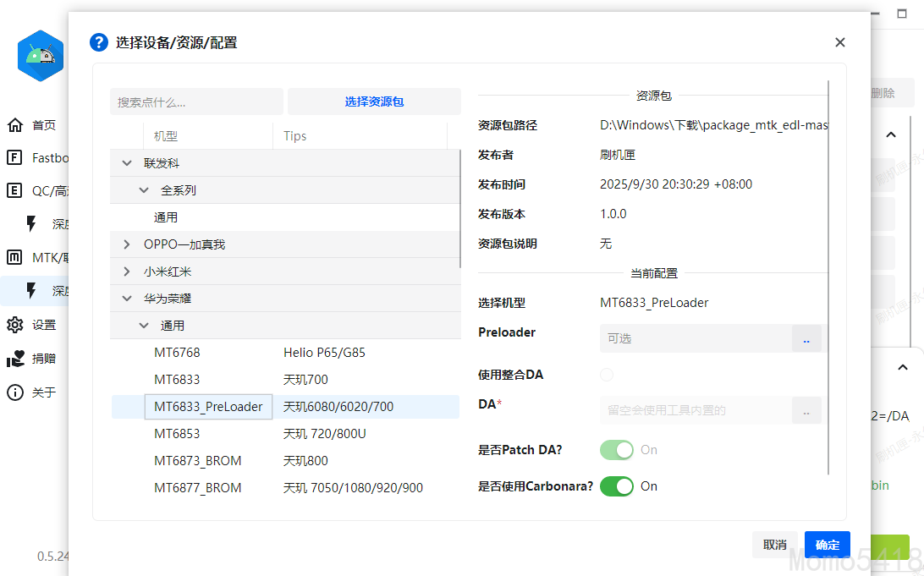Screen dimensions: 924x576
Task: Open Fastboot via its F icon
Action: point(15,157)
